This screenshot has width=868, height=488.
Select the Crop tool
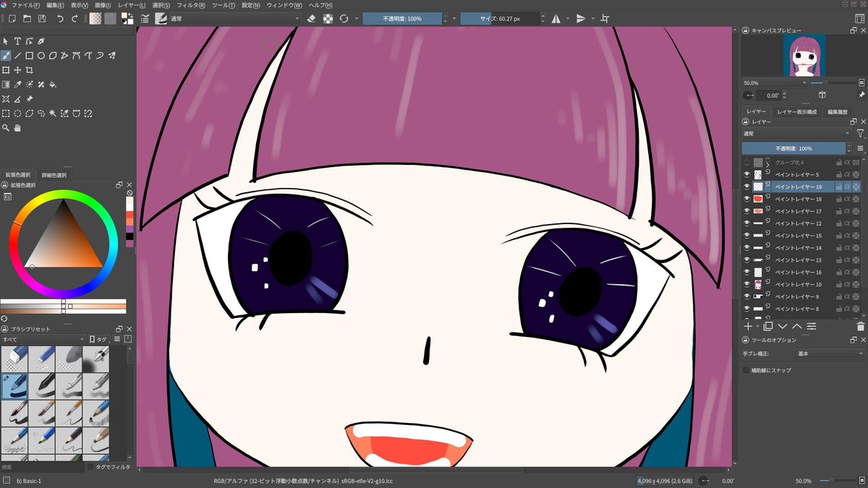tap(30, 70)
